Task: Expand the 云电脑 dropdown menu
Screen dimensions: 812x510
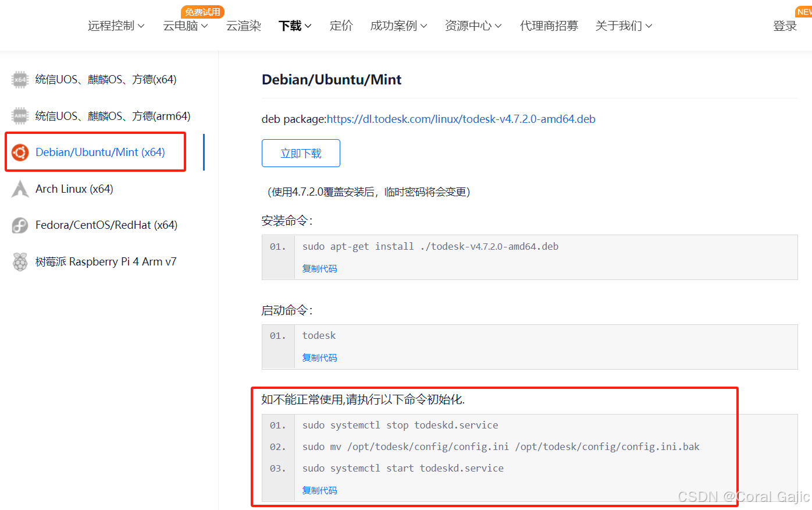Action: pos(186,26)
